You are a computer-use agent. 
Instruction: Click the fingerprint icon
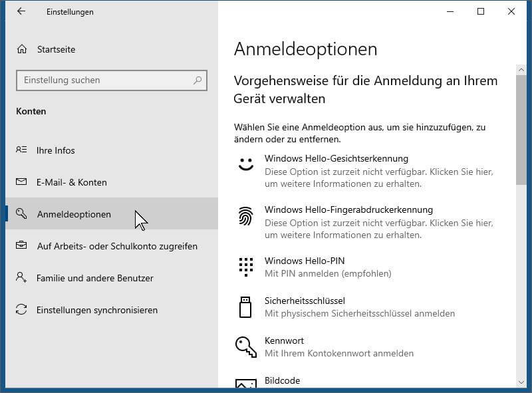[245, 216]
